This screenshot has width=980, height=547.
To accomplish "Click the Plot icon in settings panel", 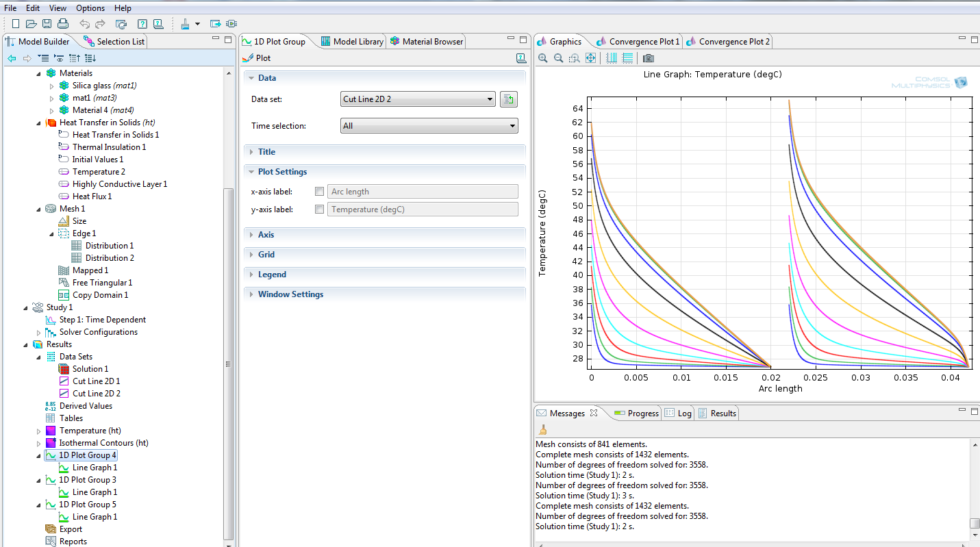I will 249,59.
